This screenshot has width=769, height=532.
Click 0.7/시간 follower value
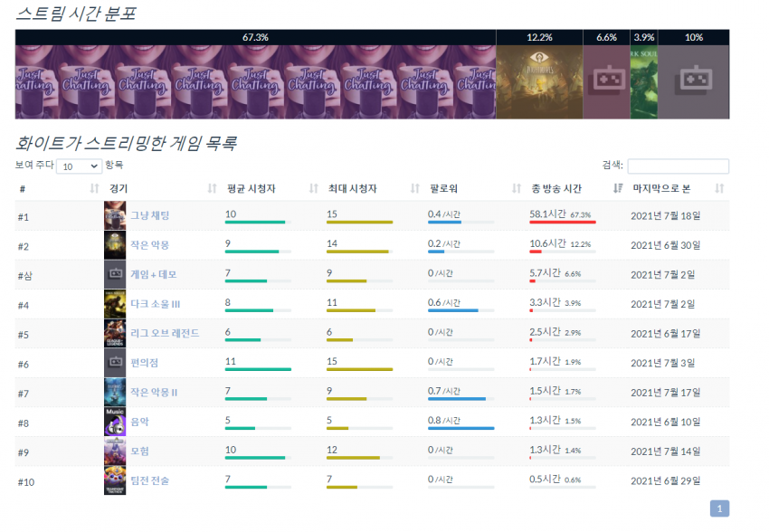(444, 391)
